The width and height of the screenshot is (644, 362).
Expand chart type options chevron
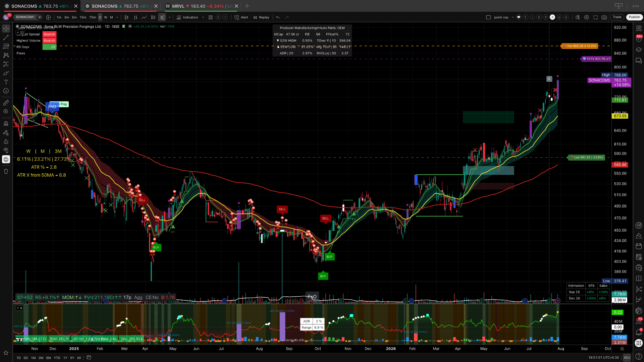tap(170, 17)
